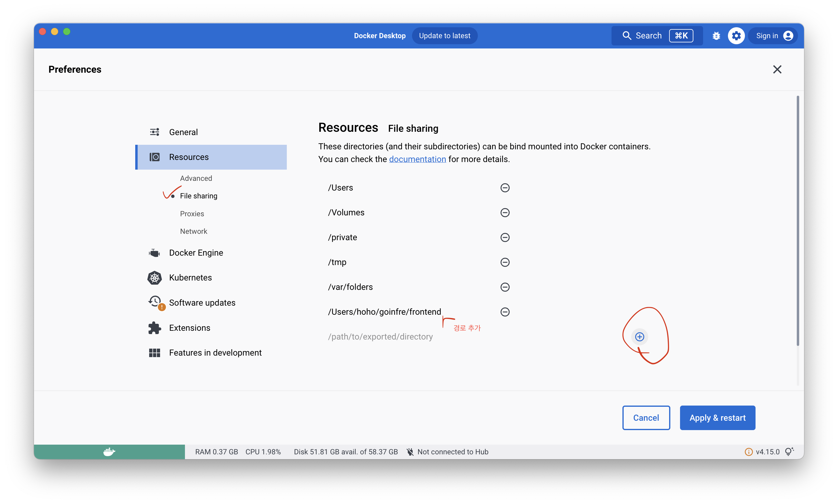
Task: Click the /Users/hoho/goinfre/frontend path text
Action: coord(384,312)
